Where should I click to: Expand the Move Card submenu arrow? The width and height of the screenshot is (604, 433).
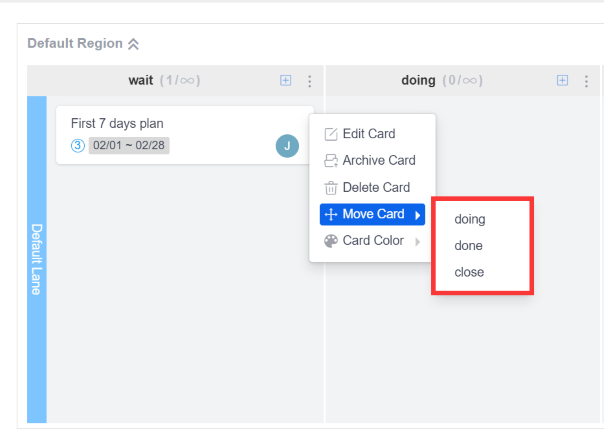click(417, 215)
